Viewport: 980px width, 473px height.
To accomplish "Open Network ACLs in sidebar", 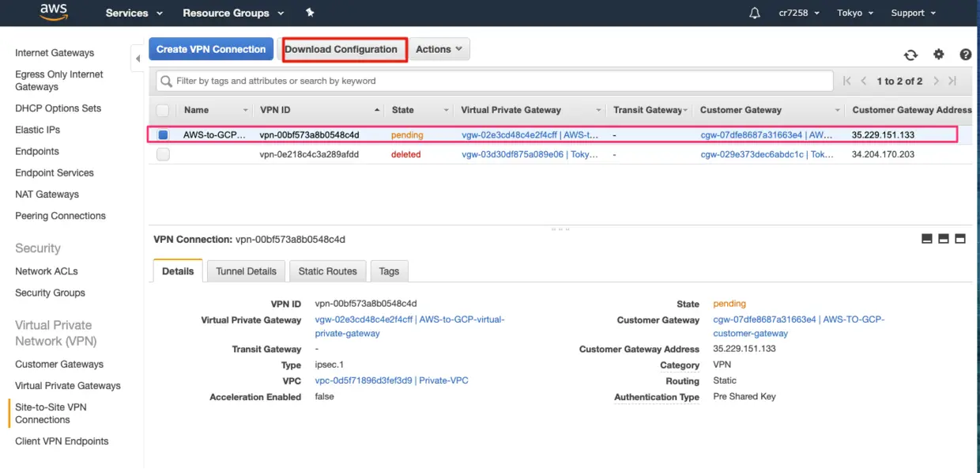I will point(47,271).
